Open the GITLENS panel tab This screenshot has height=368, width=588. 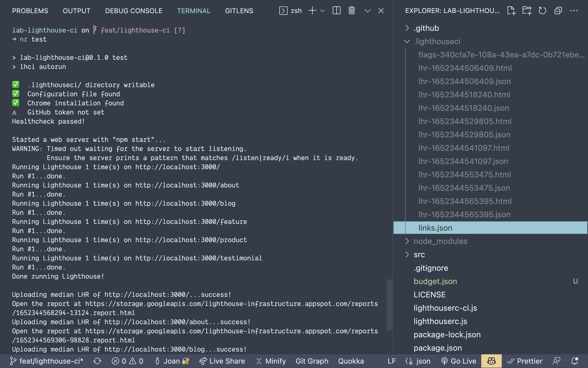click(239, 11)
